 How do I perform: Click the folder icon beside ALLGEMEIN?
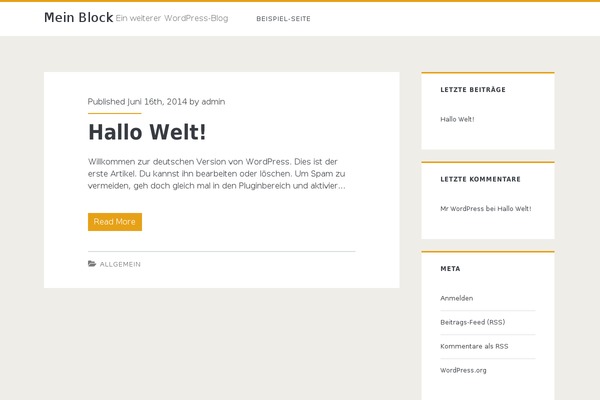(92, 264)
